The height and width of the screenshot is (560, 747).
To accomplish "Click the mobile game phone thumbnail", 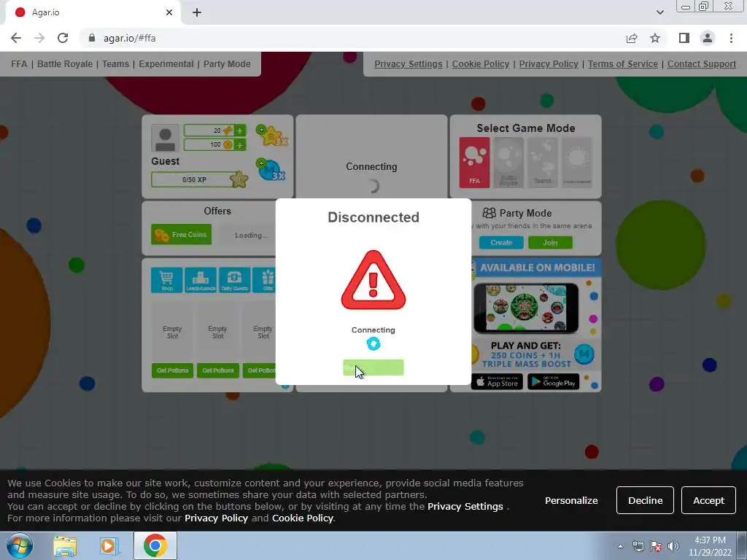I will click(x=526, y=308).
